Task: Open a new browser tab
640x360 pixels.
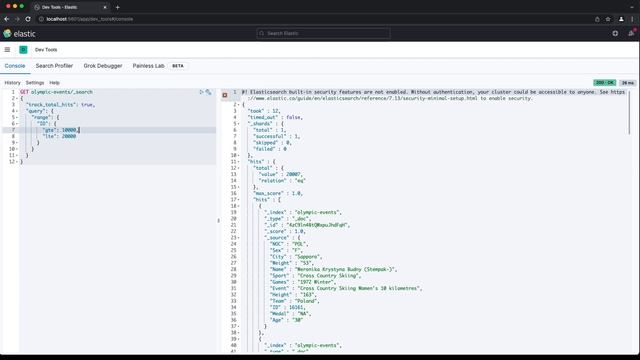Action: tap(118, 7)
